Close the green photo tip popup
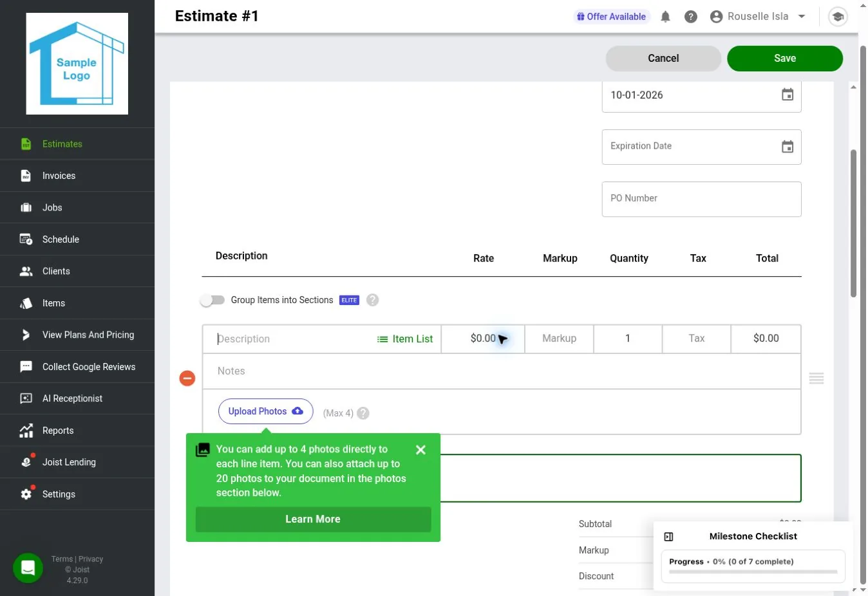The width and height of the screenshot is (868, 596). (420, 450)
